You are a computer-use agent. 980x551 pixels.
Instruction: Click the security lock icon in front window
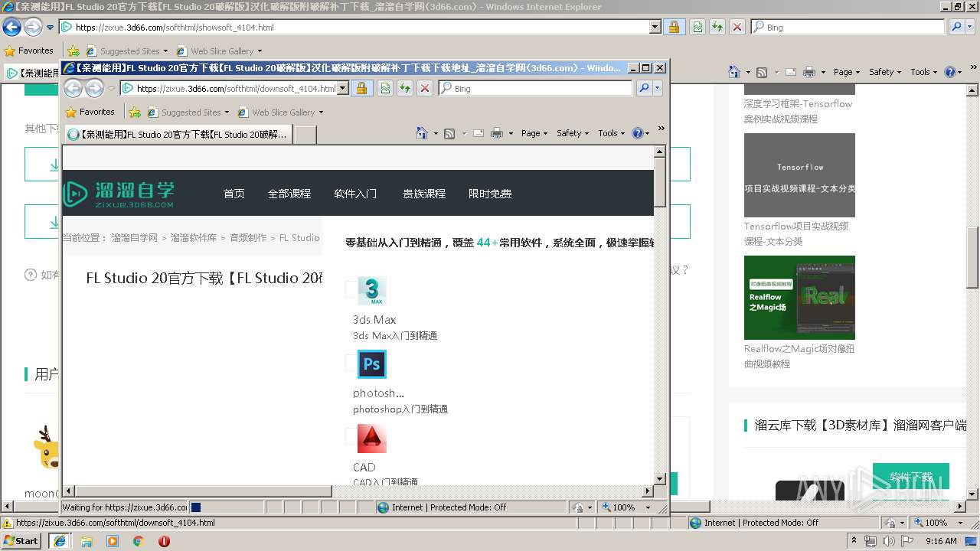pos(362,88)
